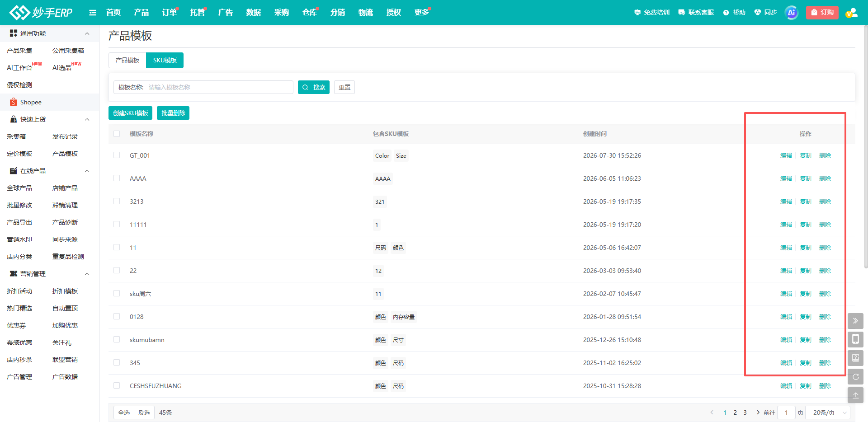Click 编辑 for the GT_001 row
Image resolution: width=868 pixels, height=422 pixels.
(x=786, y=155)
